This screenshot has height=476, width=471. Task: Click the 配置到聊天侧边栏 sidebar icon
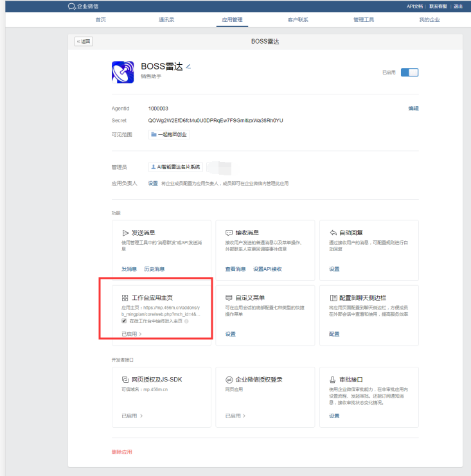(333, 298)
